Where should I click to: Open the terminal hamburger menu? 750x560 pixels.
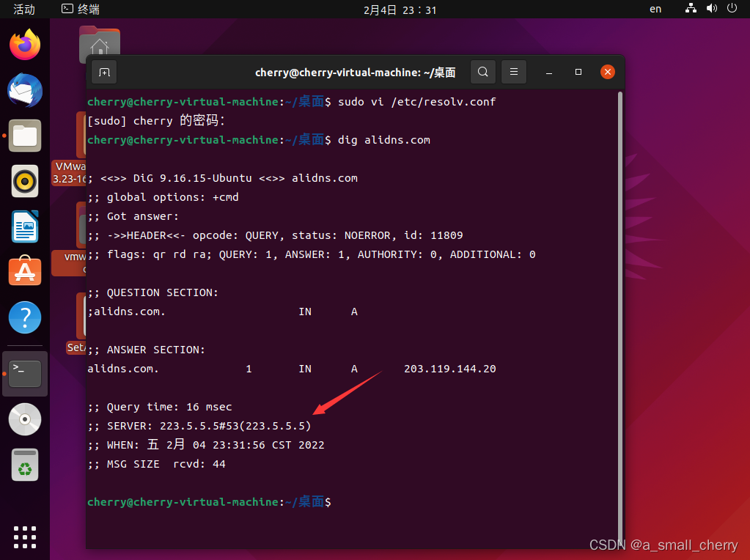pyautogui.click(x=514, y=73)
